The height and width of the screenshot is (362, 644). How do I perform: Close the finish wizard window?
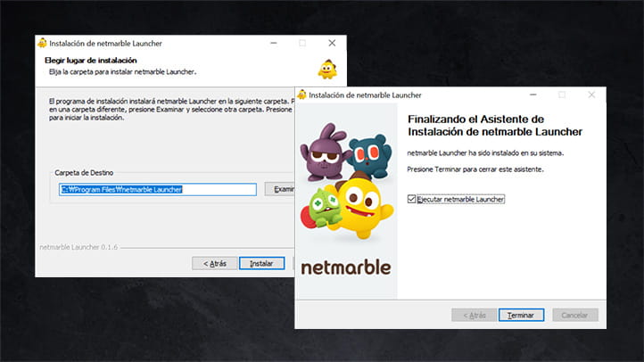point(591,95)
